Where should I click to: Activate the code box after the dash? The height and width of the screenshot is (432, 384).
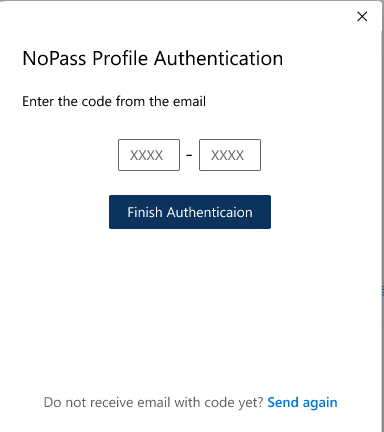230,155
